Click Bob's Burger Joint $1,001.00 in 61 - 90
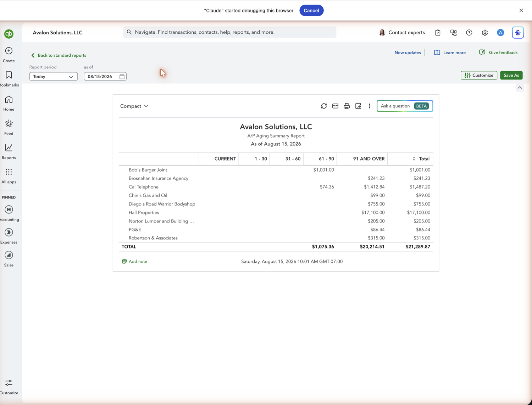The width and height of the screenshot is (532, 405). click(323, 170)
